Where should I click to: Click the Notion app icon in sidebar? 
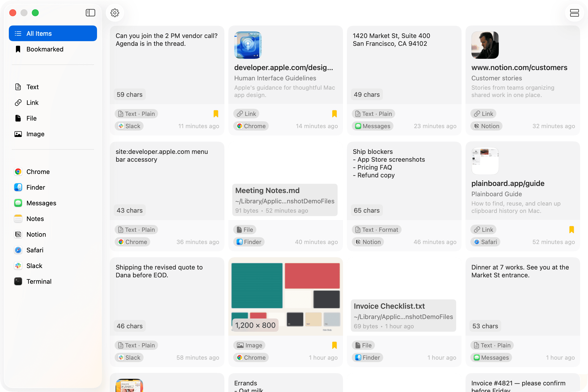tap(18, 234)
